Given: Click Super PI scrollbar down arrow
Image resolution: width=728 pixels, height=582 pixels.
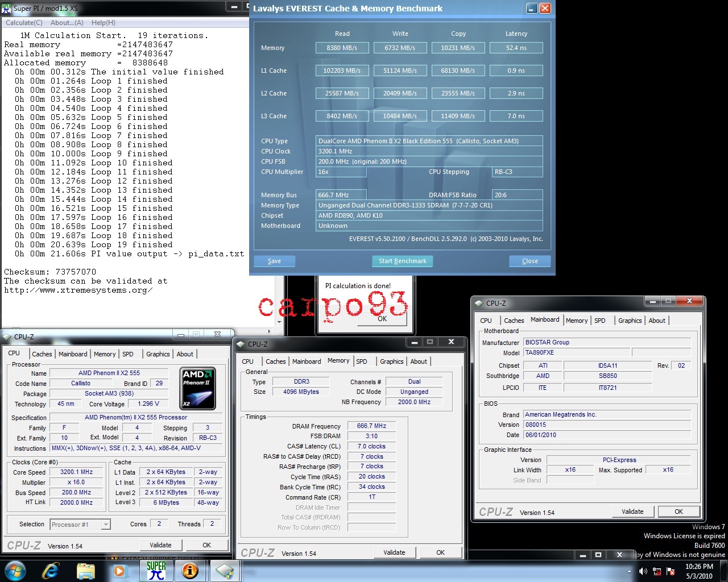Looking at the screenshot, I should point(279,322).
